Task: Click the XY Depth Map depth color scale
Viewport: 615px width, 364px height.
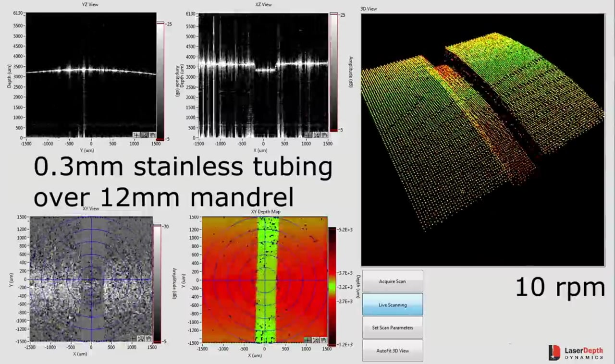Action: tap(332, 287)
